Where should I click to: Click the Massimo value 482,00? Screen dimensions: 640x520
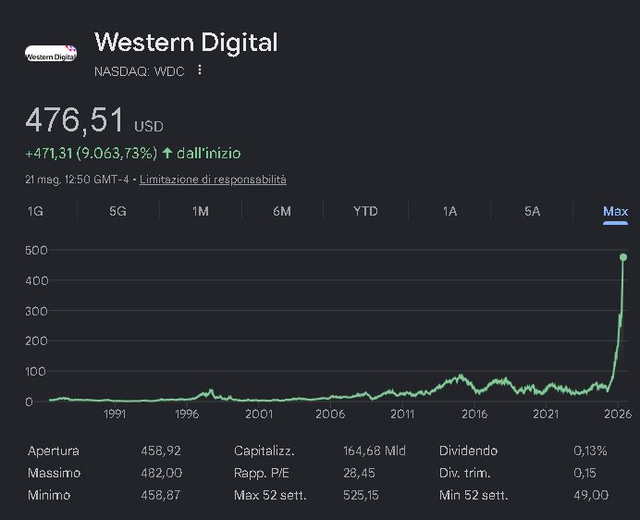pyautogui.click(x=162, y=473)
